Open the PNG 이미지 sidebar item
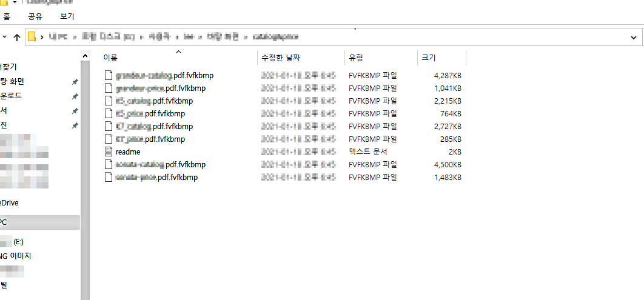This screenshot has height=300, width=644. click(x=16, y=256)
